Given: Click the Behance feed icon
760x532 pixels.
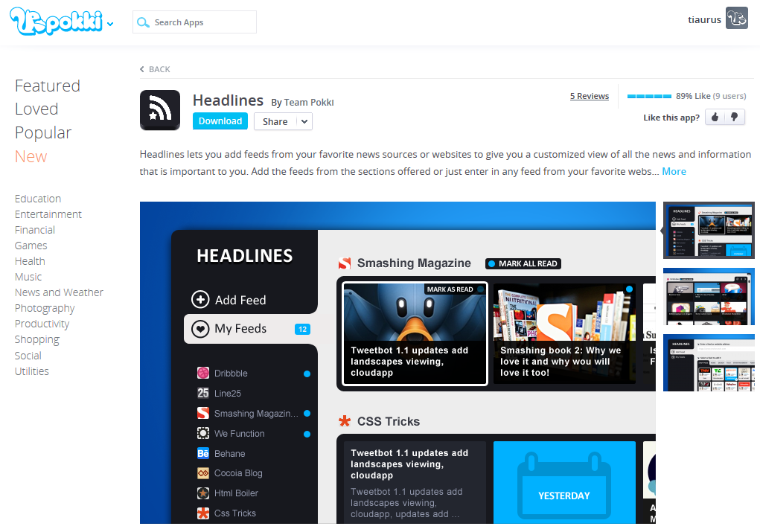Looking at the screenshot, I should point(203,454).
